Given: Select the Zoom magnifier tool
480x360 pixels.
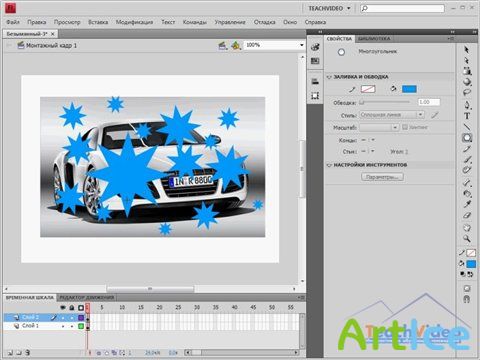Looking at the screenshot, I should pos(467,239).
